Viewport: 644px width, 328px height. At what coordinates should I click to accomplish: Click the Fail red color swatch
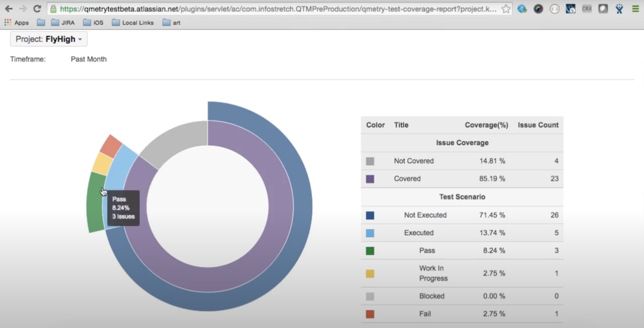point(370,314)
